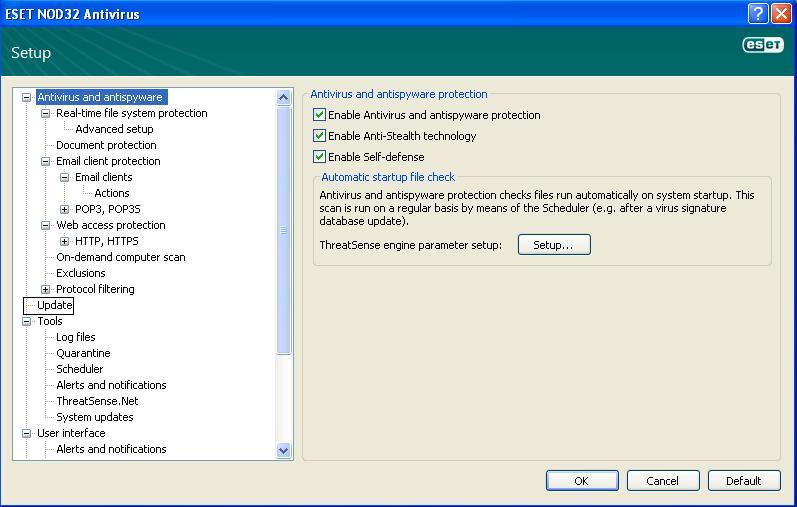Select Tools tree item
This screenshot has height=507, width=797.
pyautogui.click(x=50, y=321)
